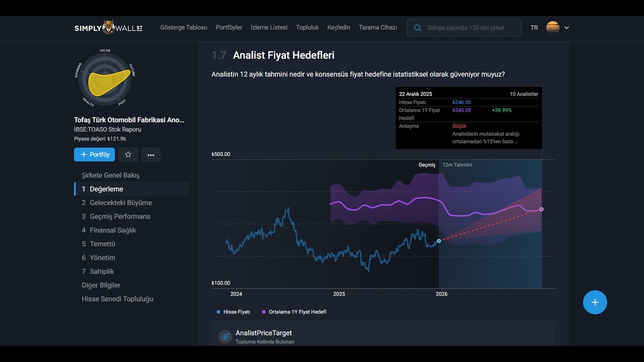Click the Simply Wall St logo
Screen dimensions: 644x362
(108, 28)
